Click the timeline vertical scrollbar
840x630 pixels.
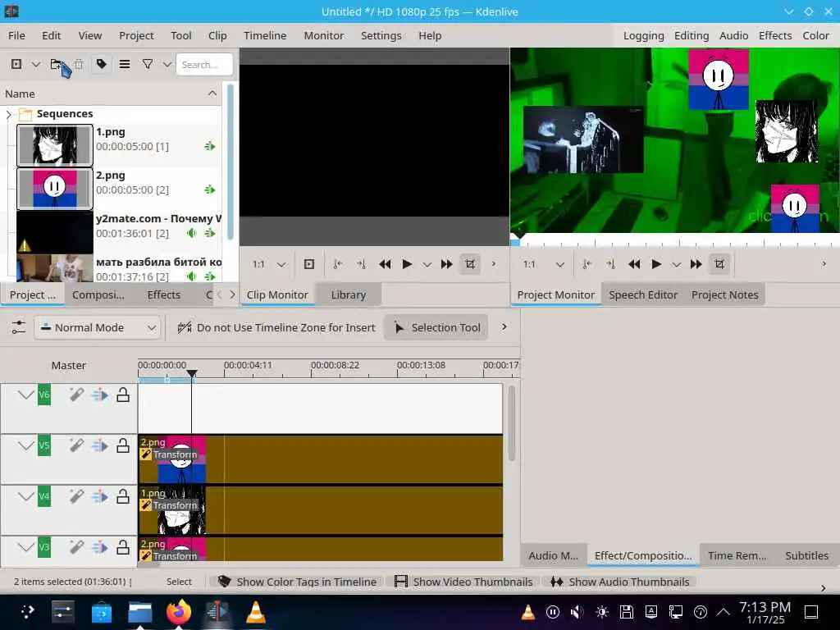click(512, 423)
